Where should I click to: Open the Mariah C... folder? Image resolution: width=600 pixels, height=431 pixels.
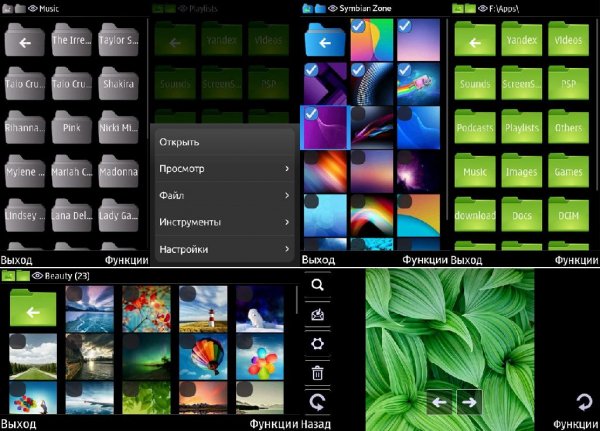[x=72, y=171]
